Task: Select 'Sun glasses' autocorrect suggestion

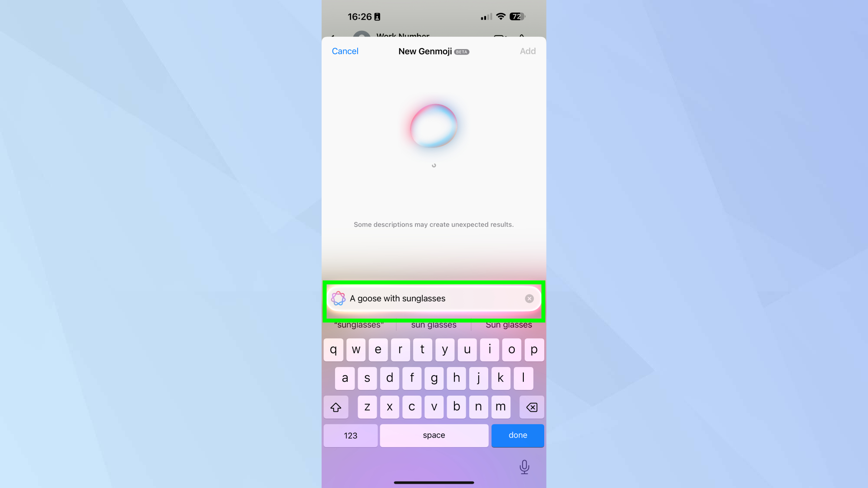Action: click(509, 325)
